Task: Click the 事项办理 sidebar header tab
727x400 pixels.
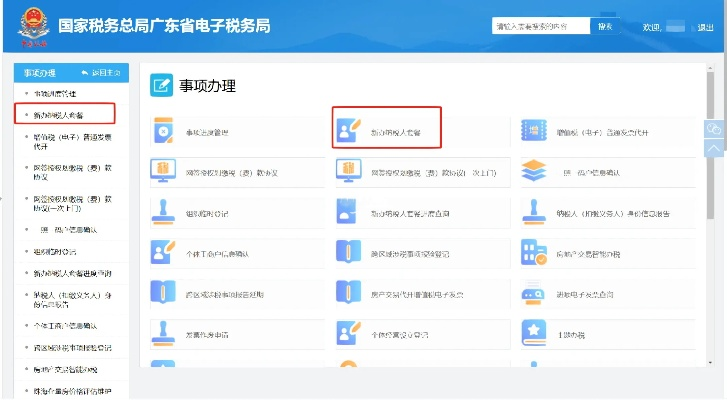Action: 40,73
